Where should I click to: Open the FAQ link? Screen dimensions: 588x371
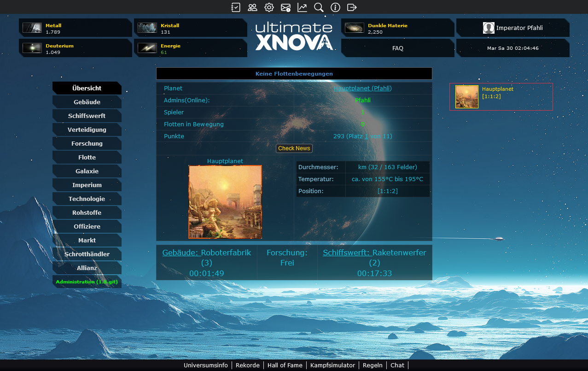click(x=398, y=48)
